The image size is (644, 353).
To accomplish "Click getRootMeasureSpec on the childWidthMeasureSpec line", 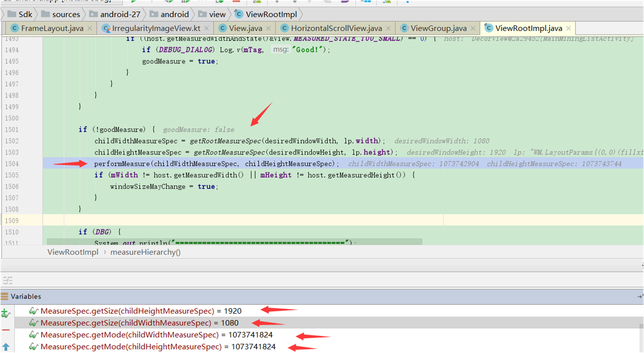I will pyautogui.click(x=225, y=141).
